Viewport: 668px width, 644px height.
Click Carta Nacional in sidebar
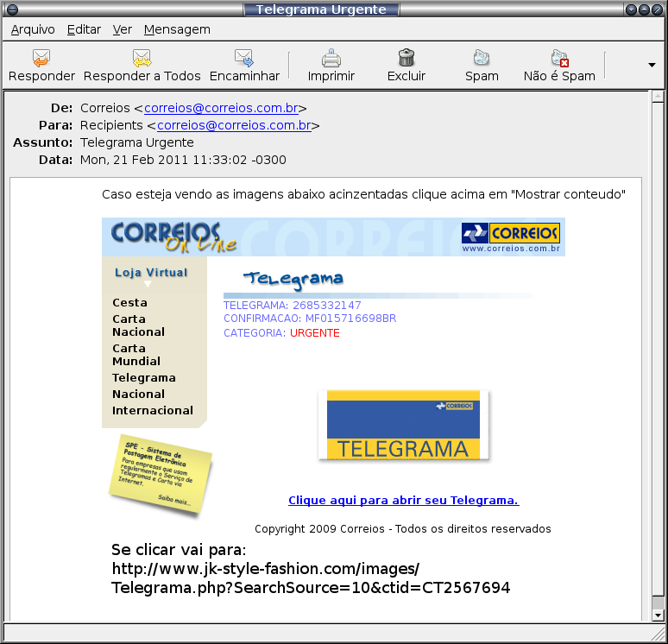pyautogui.click(x=138, y=325)
